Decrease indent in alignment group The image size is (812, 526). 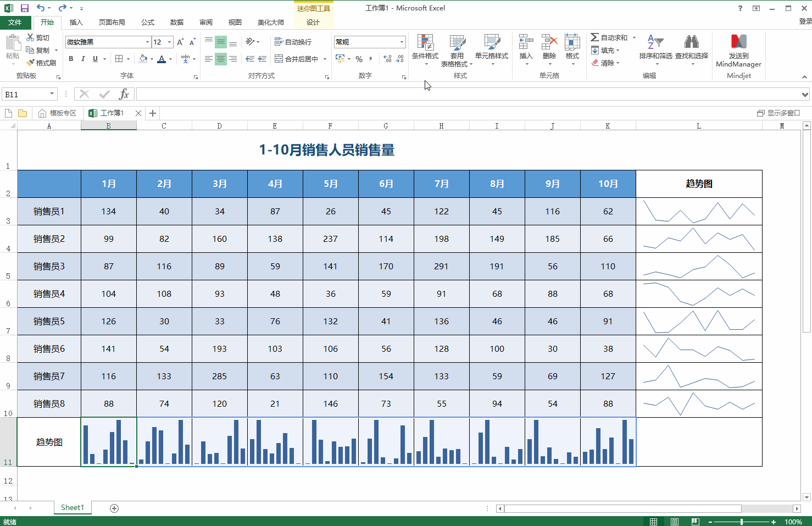point(250,59)
